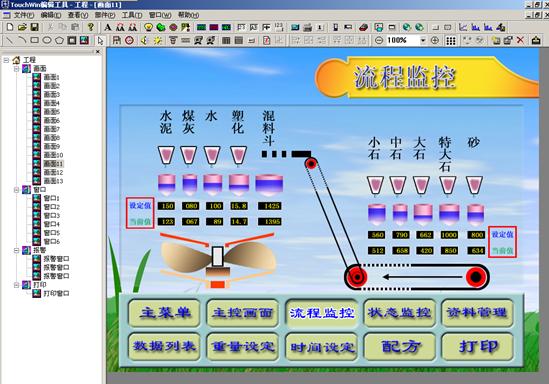Click the Save floppy disk icon
Image resolution: width=549 pixels, height=384 pixels.
pyautogui.click(x=34, y=27)
